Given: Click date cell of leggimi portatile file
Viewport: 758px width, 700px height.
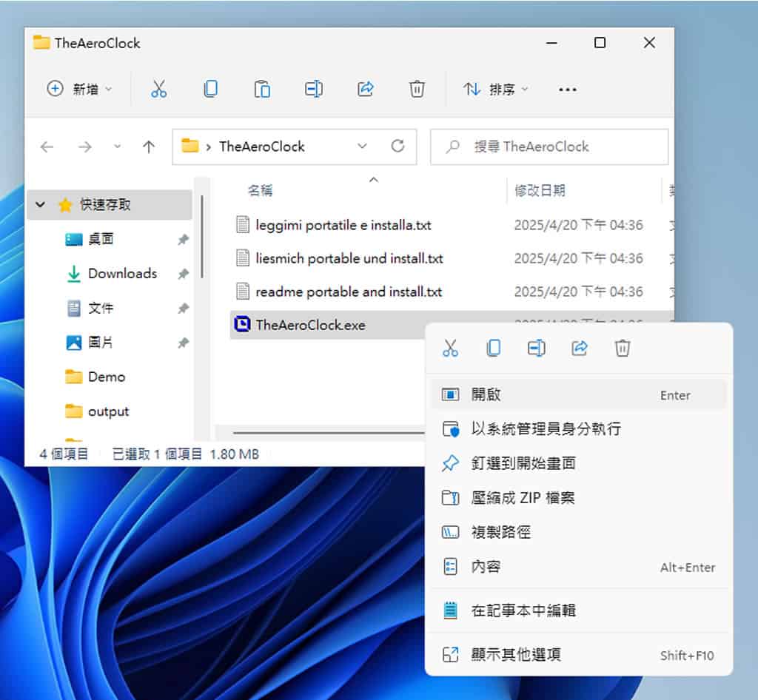Looking at the screenshot, I should click(578, 225).
